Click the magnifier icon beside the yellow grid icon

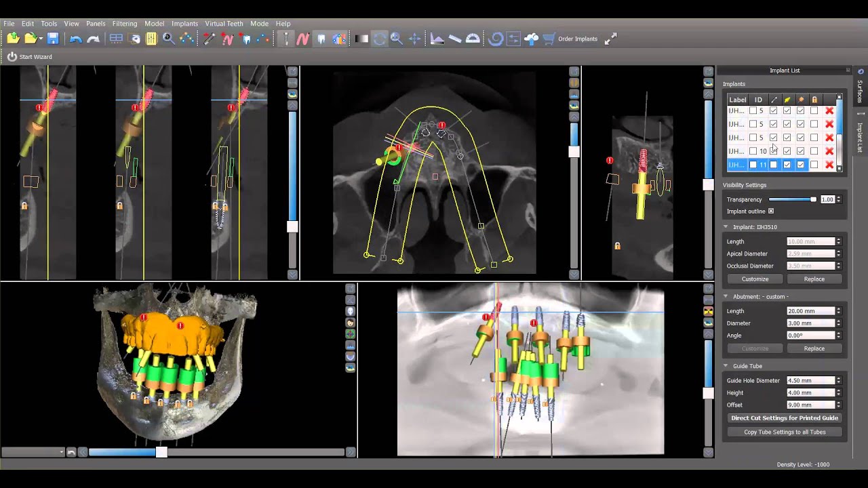[168, 39]
